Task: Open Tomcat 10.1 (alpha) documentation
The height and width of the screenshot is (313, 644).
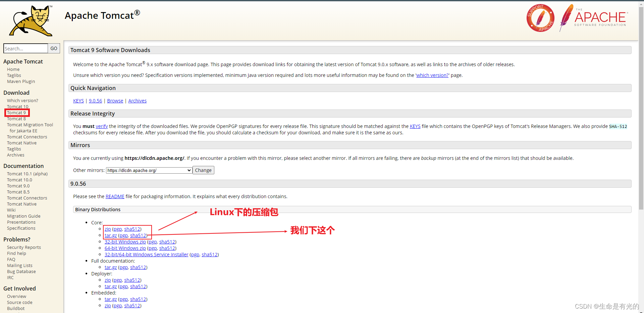Action: [x=27, y=174]
